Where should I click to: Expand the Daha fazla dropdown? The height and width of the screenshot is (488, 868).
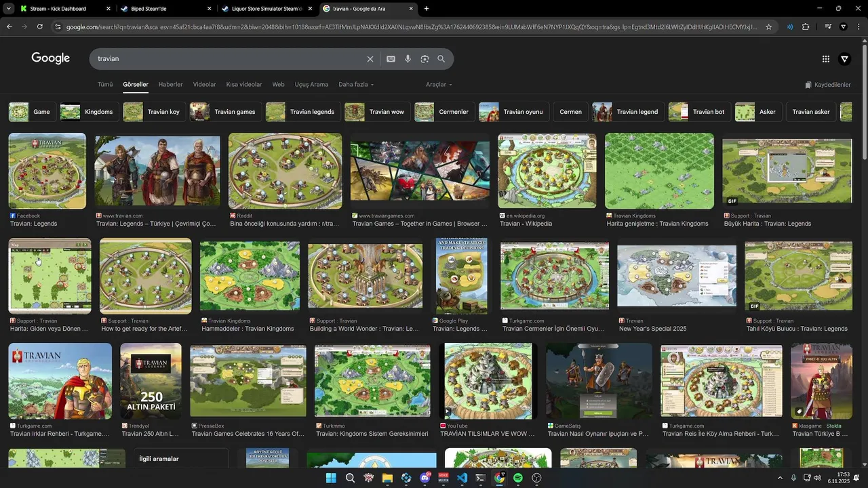356,85
